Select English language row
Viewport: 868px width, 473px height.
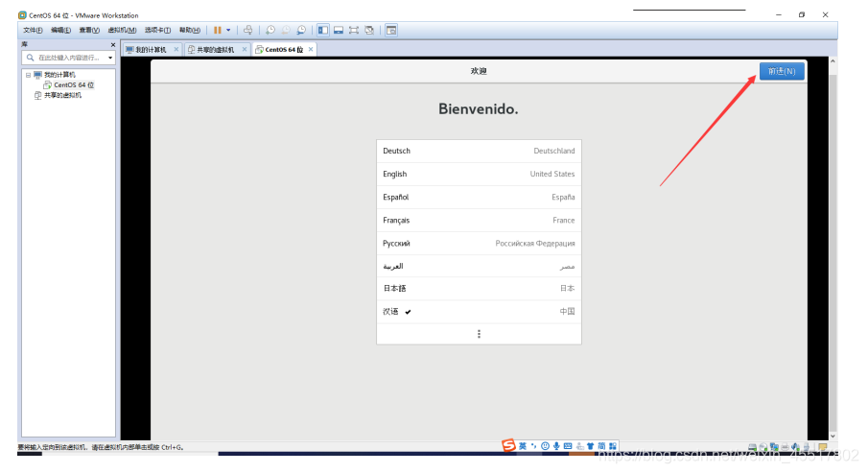coord(479,174)
